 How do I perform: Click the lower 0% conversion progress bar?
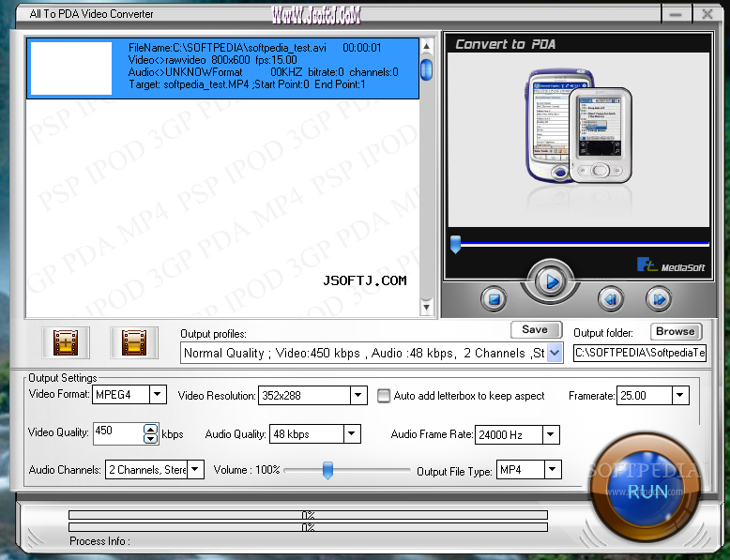(x=308, y=527)
